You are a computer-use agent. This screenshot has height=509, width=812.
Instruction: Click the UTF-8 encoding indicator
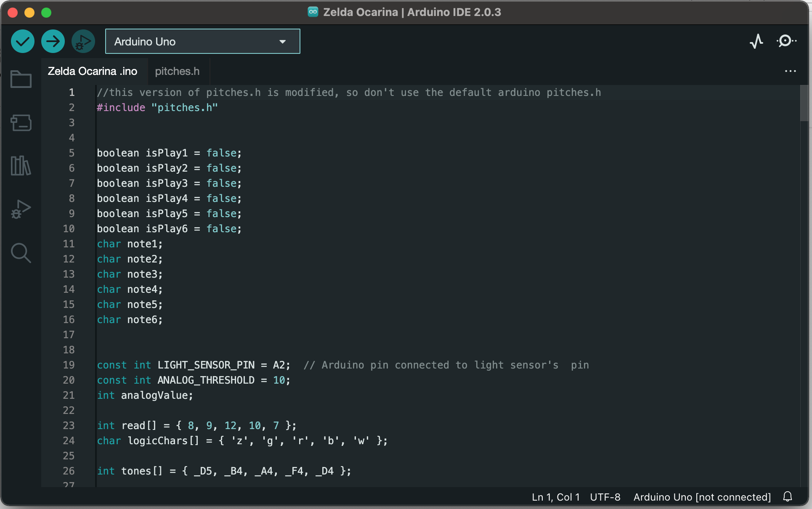(605, 497)
